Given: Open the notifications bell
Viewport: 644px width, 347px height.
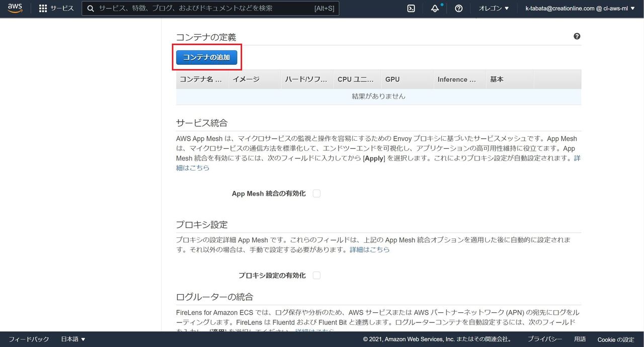Looking at the screenshot, I should click(435, 9).
